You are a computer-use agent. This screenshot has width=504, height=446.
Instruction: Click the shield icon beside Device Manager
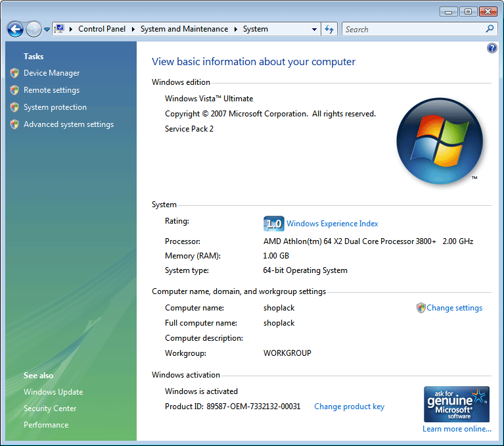(x=14, y=73)
